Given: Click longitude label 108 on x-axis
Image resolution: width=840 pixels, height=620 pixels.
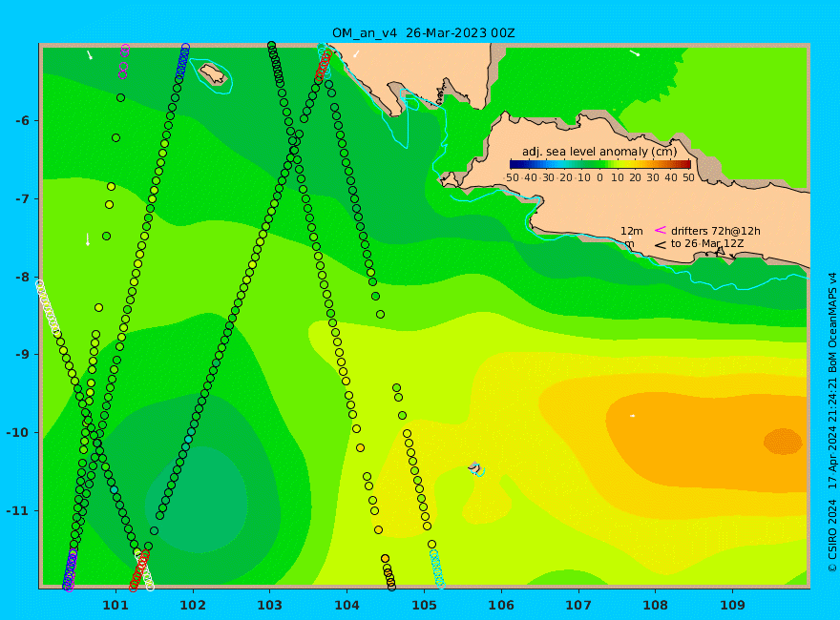Looking at the screenshot, I should pyautogui.click(x=655, y=606).
